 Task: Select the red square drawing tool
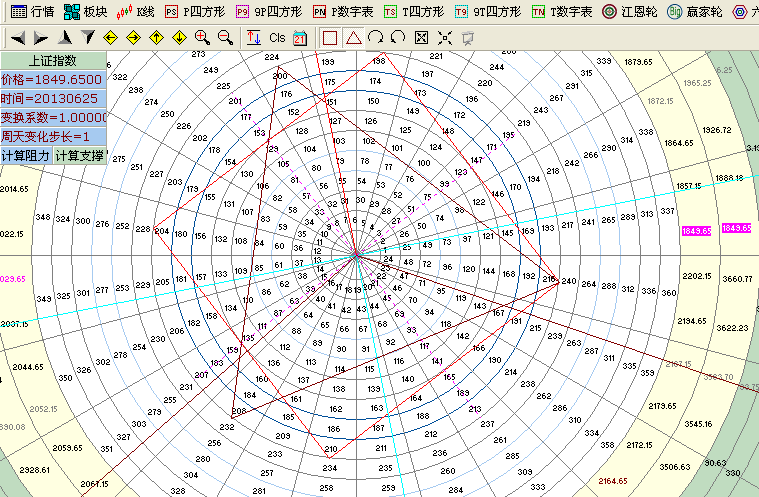[x=330, y=38]
